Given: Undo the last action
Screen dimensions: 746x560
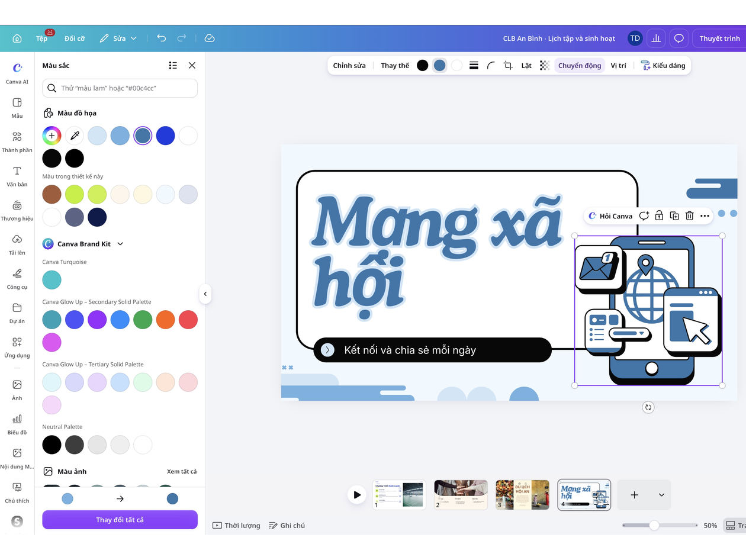Looking at the screenshot, I should click(x=161, y=38).
